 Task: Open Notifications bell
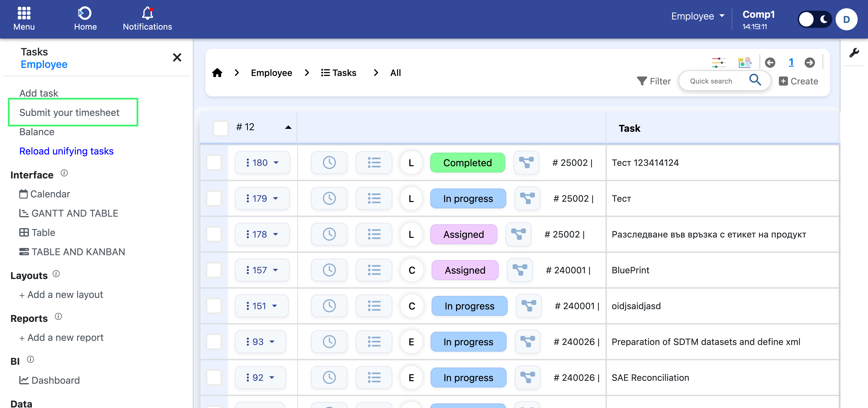coord(147,19)
